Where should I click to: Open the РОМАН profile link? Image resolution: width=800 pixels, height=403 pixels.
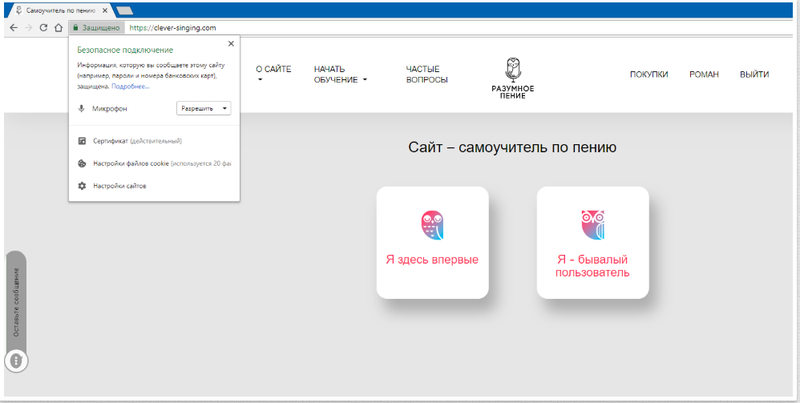pyautogui.click(x=704, y=74)
